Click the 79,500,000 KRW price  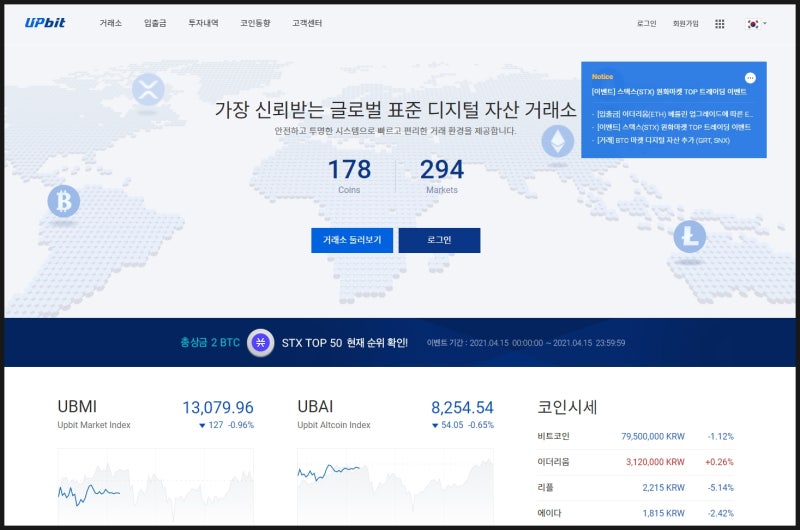(653, 437)
